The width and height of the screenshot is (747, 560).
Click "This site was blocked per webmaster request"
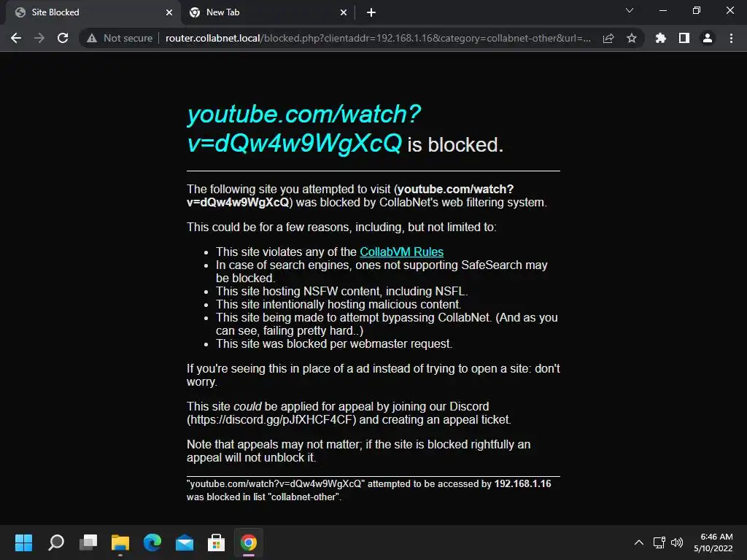click(x=334, y=344)
